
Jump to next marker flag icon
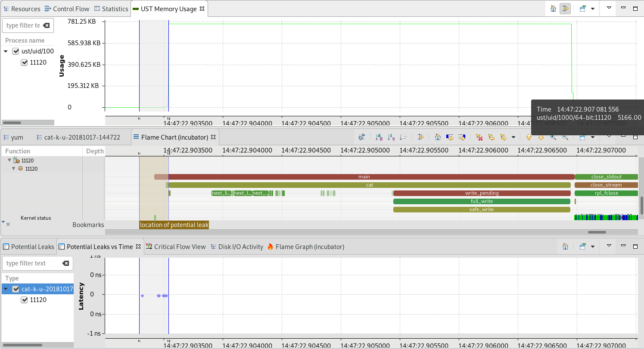503,137
